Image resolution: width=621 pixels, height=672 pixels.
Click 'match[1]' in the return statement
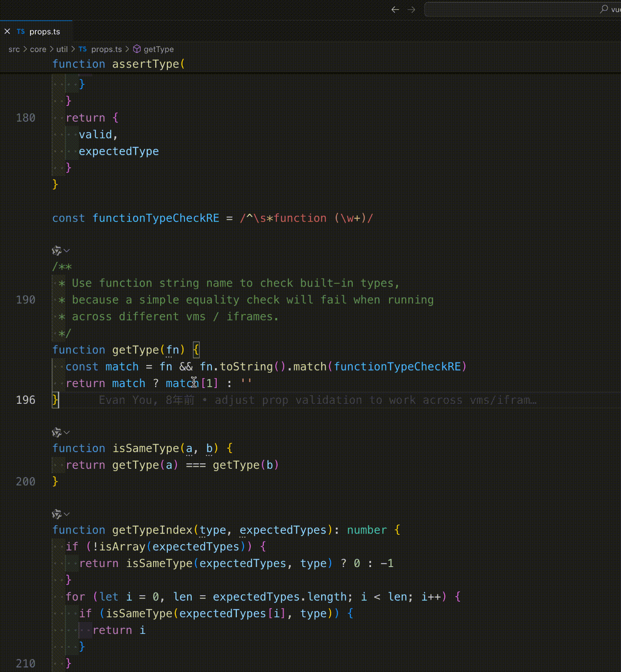coord(192,384)
